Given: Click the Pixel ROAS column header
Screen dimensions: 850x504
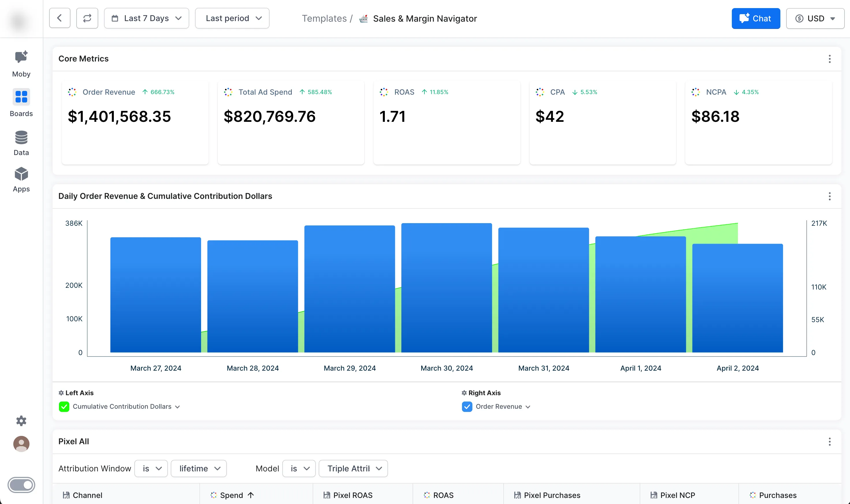Looking at the screenshot, I should 352,495.
